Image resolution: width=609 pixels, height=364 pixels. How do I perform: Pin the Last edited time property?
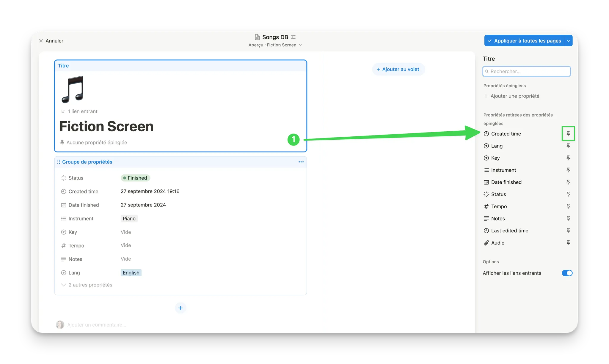(x=568, y=231)
